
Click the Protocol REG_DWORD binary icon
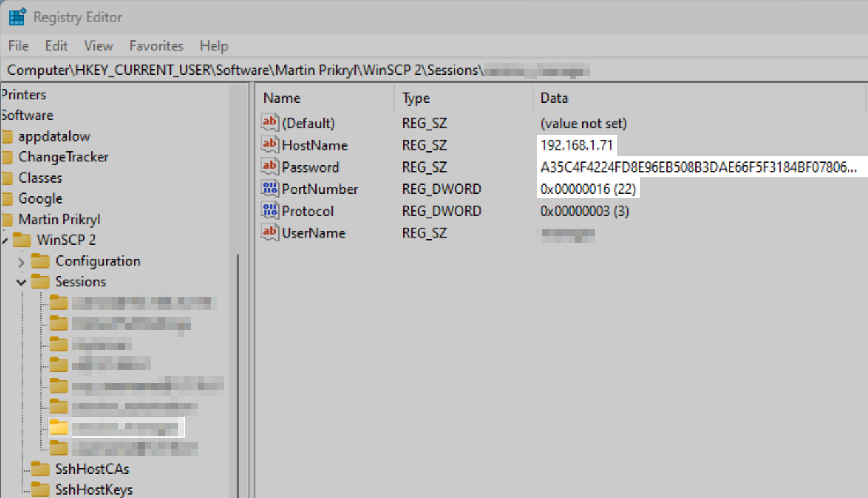(270, 210)
